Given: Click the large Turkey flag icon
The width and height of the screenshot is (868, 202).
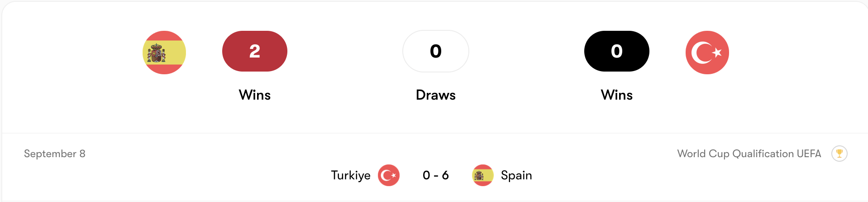Looking at the screenshot, I should [x=707, y=53].
